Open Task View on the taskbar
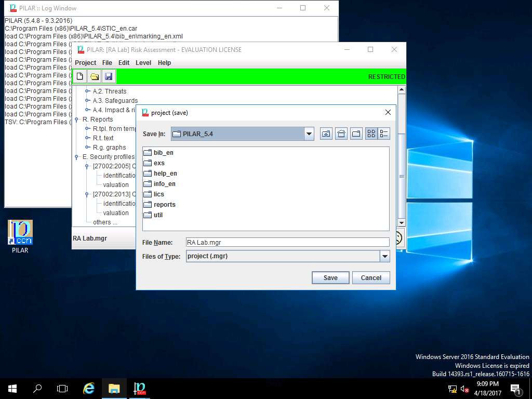Screen dimensions: 532x399 click(62, 389)
